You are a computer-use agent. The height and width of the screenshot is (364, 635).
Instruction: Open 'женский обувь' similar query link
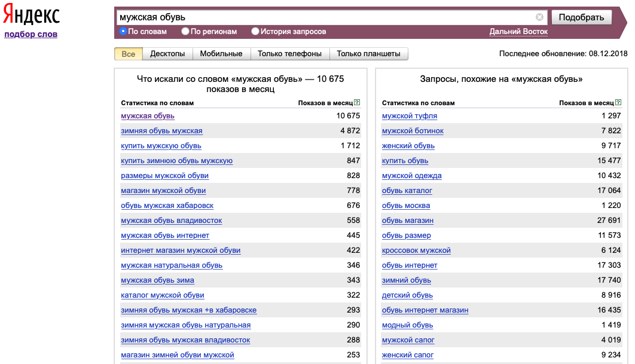coord(408,146)
